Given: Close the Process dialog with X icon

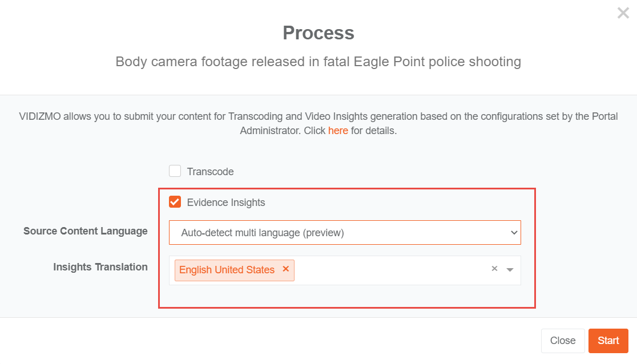Looking at the screenshot, I should pos(623,13).
